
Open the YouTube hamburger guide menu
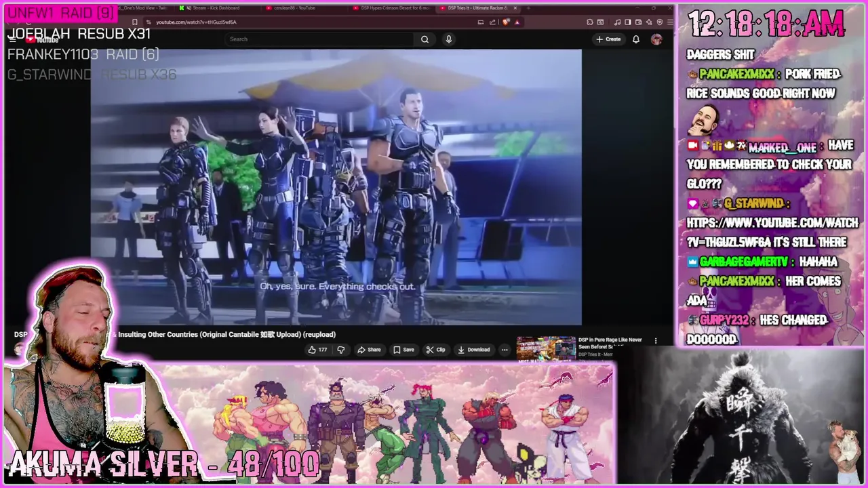12,39
